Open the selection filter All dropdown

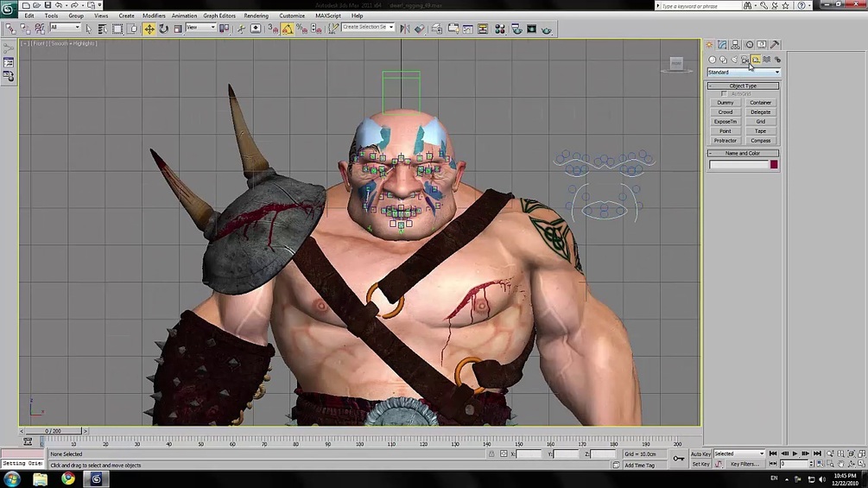point(66,27)
